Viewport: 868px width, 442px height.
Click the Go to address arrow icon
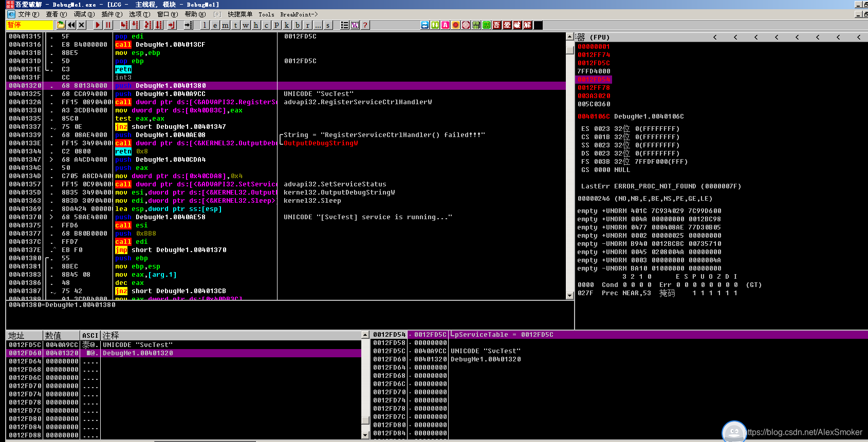tap(188, 25)
